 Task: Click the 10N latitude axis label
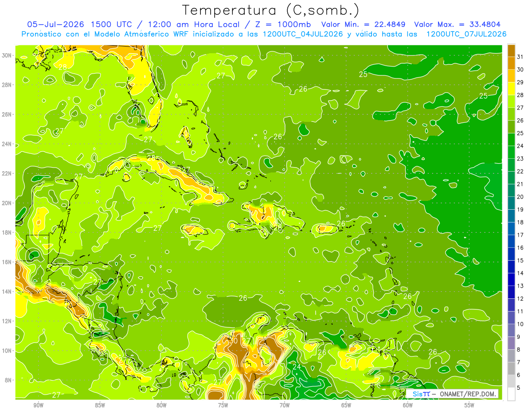[7, 351]
